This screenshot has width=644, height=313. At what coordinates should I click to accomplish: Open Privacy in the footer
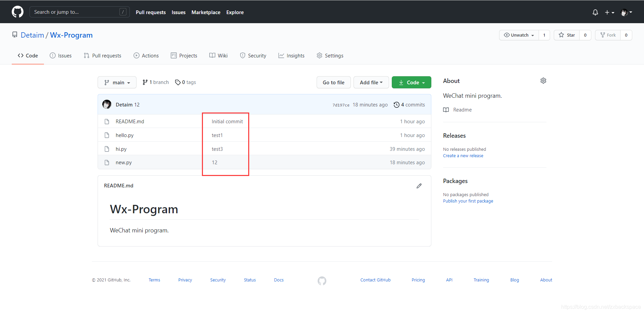185,280
